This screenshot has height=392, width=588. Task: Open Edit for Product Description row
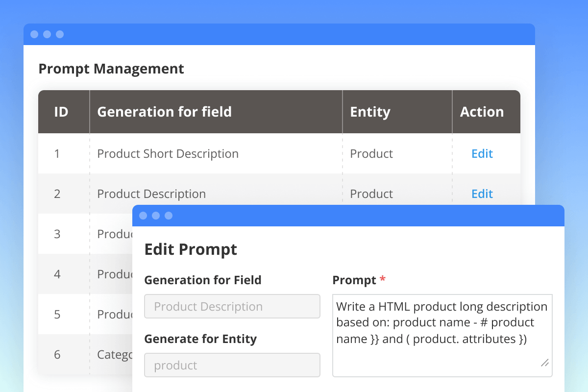[482, 194]
